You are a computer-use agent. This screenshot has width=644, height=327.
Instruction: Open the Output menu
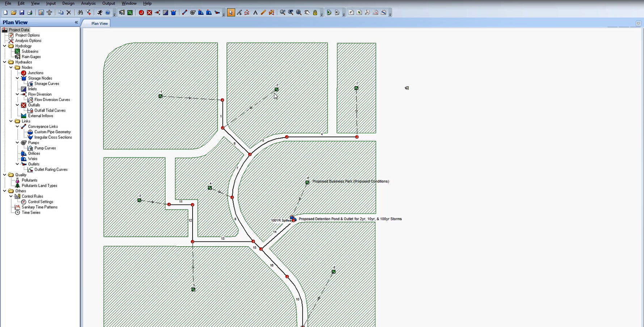[109, 3]
